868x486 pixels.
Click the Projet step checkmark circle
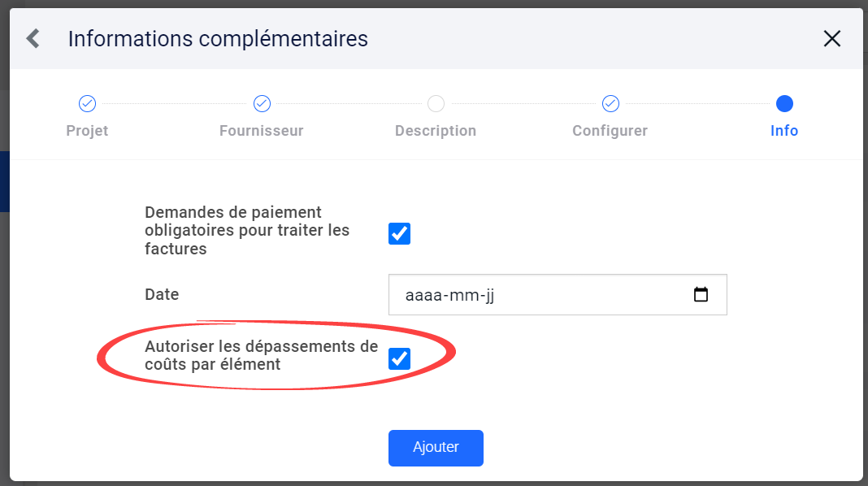[x=87, y=103]
